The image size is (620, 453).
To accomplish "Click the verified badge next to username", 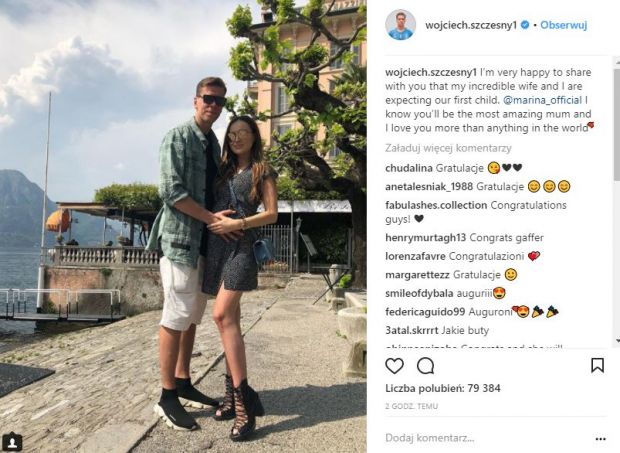I will 525,25.
